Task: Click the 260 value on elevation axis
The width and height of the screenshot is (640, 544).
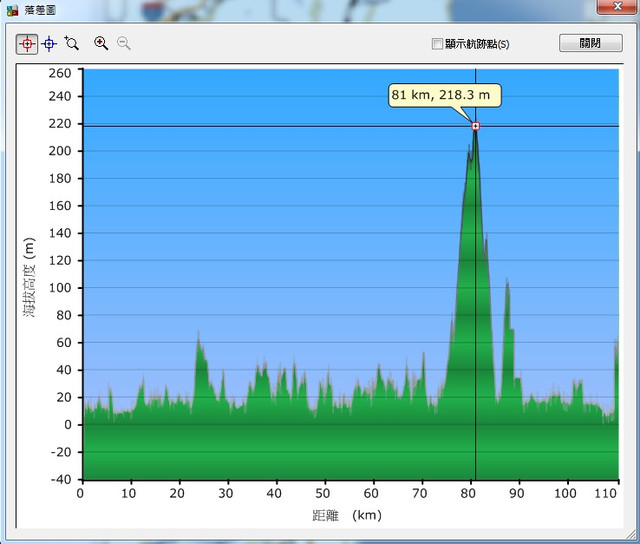Action: pos(60,73)
